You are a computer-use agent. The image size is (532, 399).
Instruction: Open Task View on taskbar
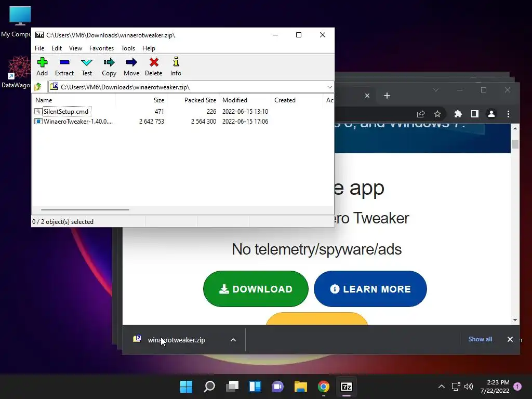232,387
